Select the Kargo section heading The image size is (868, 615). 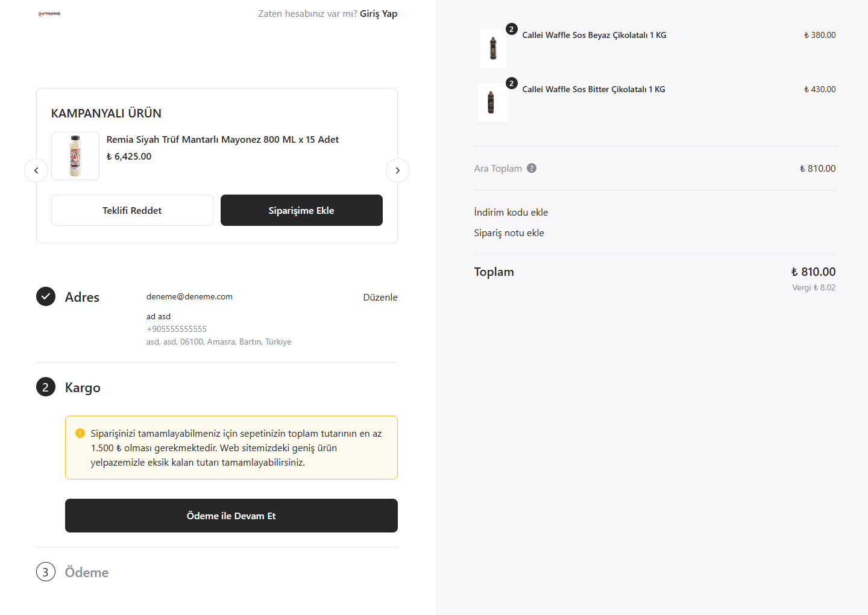pos(83,388)
